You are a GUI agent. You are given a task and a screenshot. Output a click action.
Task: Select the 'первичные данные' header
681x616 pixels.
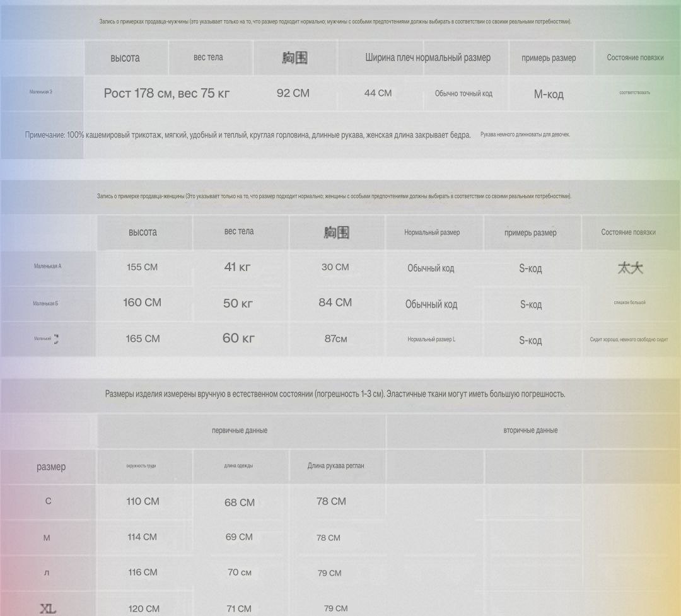(x=240, y=431)
